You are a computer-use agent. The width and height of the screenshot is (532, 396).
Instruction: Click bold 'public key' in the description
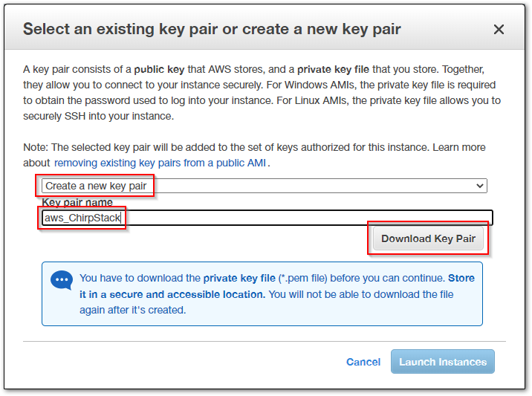159,69
